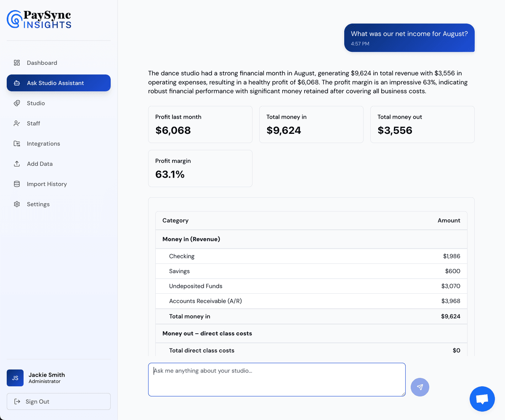Click the Total money in table row
This screenshot has width=505, height=420.
point(311,316)
